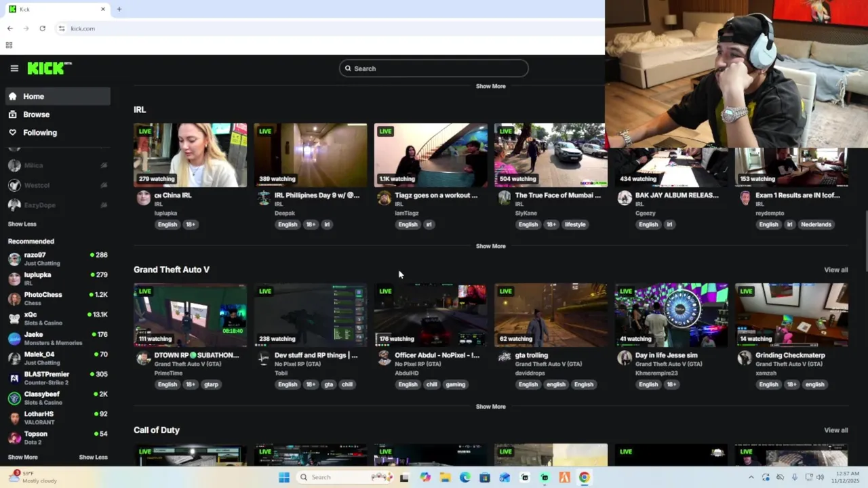868x488 pixels.
Task: Open PhotoChess recommended channel
Action: (58, 299)
